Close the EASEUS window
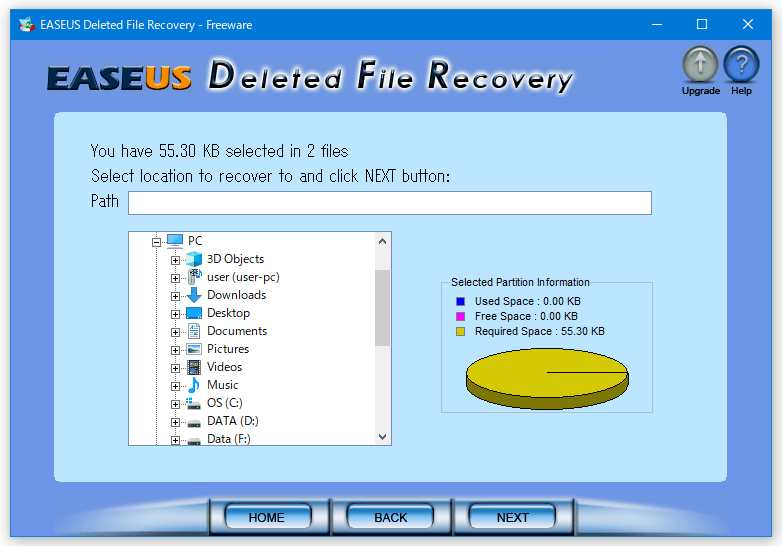 (748, 24)
